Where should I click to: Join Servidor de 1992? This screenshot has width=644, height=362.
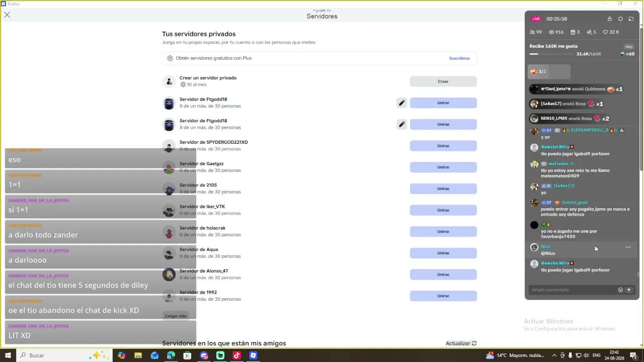coord(443,296)
